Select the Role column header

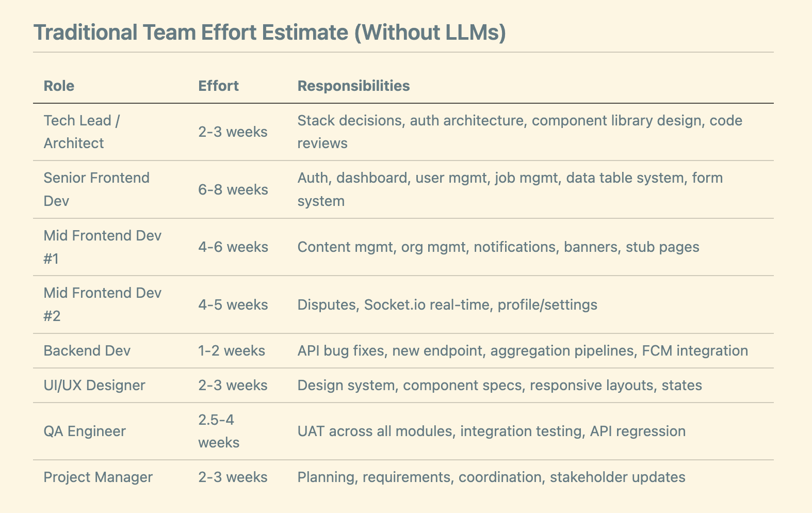59,86
